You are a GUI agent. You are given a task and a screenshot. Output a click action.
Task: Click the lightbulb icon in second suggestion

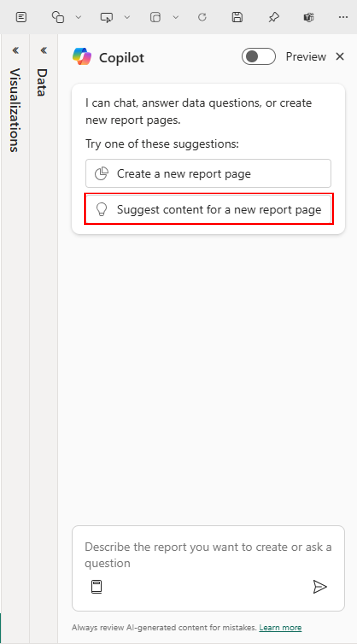point(101,209)
